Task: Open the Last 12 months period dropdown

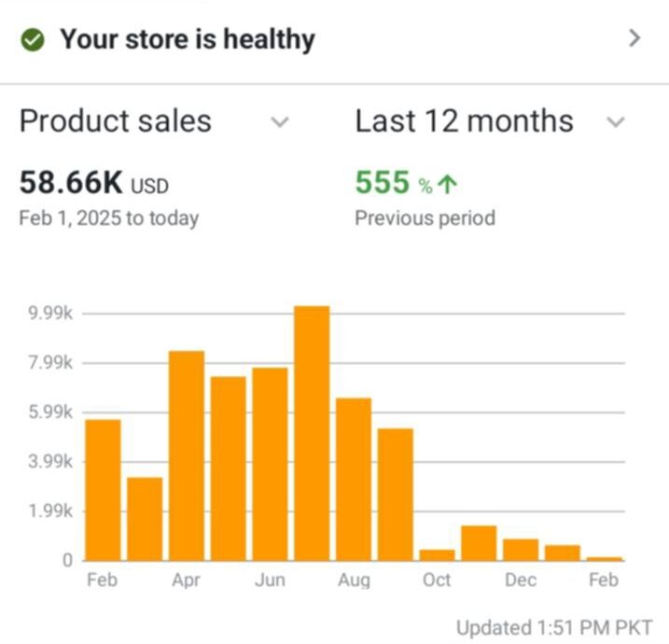Action: click(x=615, y=122)
